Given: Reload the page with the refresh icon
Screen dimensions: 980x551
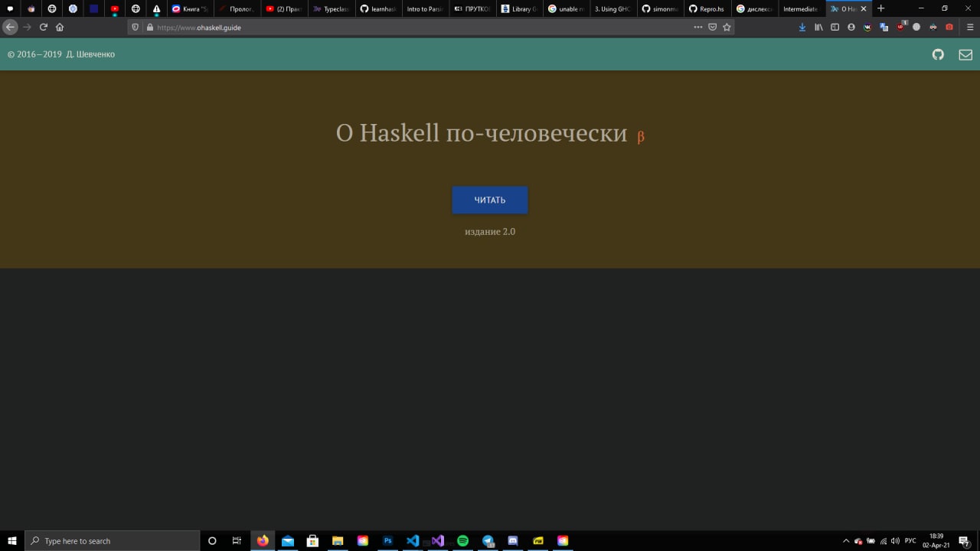Looking at the screenshot, I should click(x=44, y=27).
